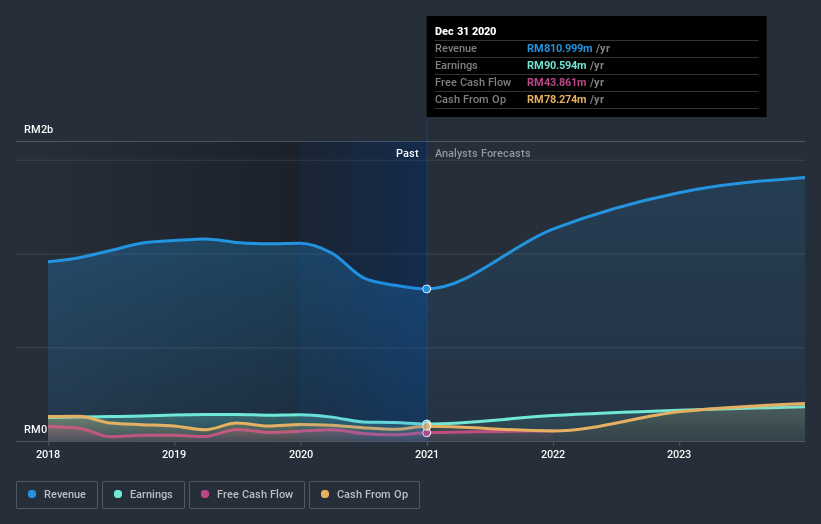Select the 2020 x-axis label
Image resolution: width=821 pixels, height=524 pixels.
coord(301,454)
